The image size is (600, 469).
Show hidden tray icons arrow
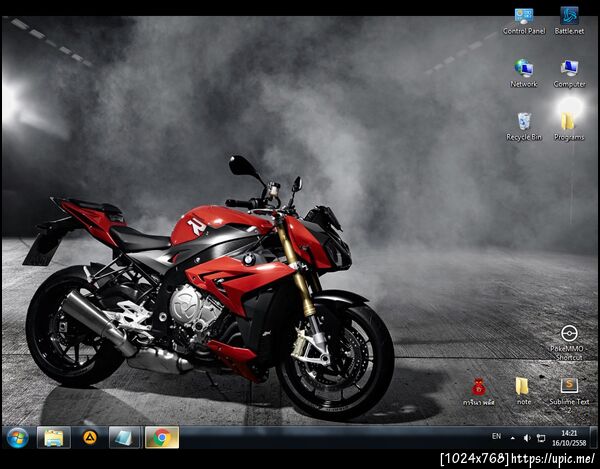[x=512, y=438]
